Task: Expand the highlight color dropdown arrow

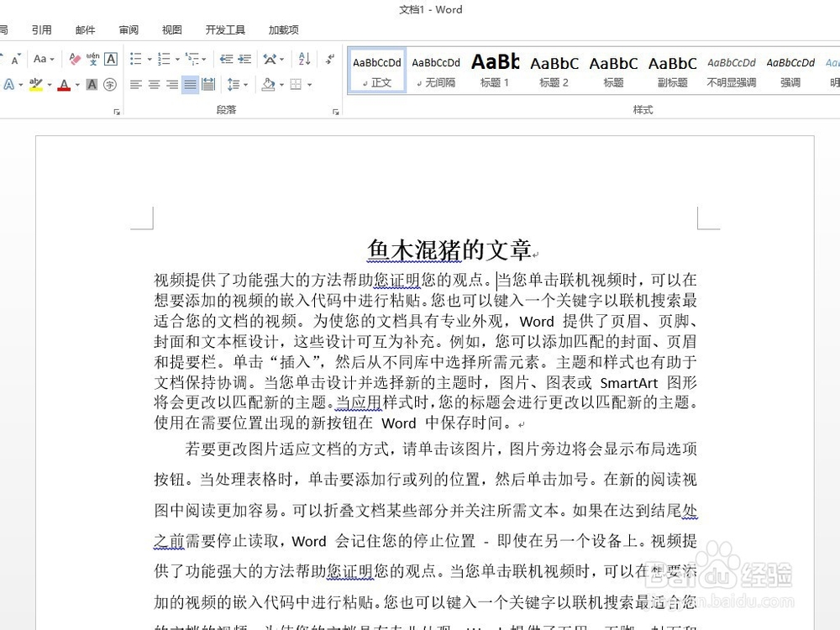Action: pos(50,85)
